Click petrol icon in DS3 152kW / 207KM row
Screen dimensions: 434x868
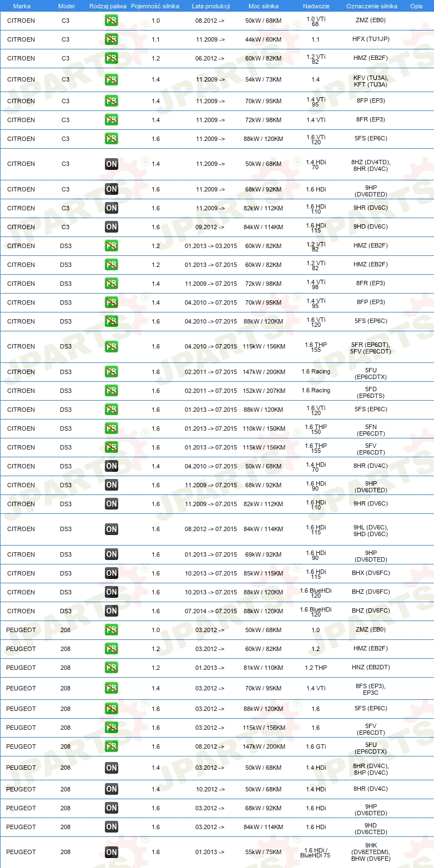(x=112, y=391)
